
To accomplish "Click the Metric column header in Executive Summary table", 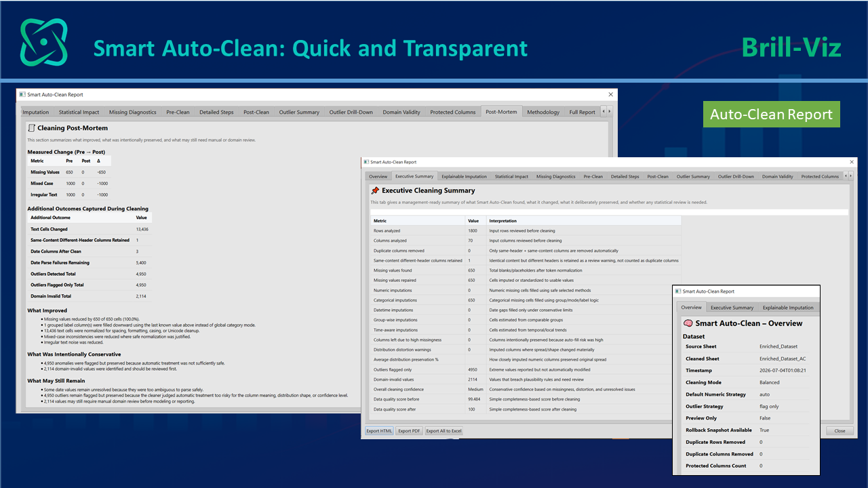I will (418, 221).
